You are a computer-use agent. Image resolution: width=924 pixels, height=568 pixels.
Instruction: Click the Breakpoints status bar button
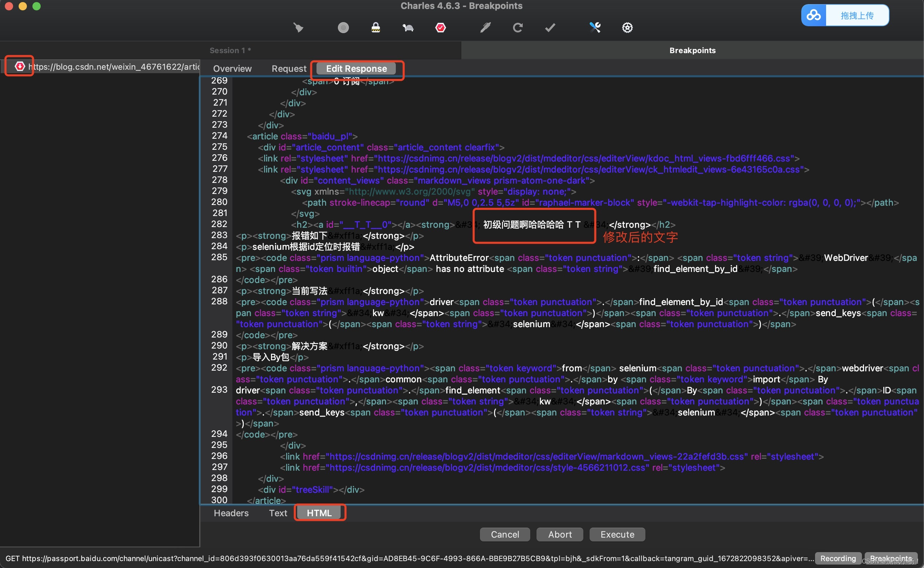(891, 559)
